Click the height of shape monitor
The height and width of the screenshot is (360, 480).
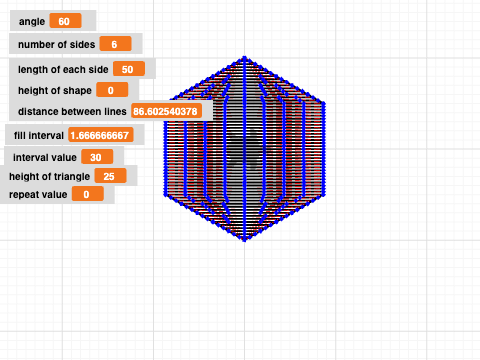[x=74, y=90]
